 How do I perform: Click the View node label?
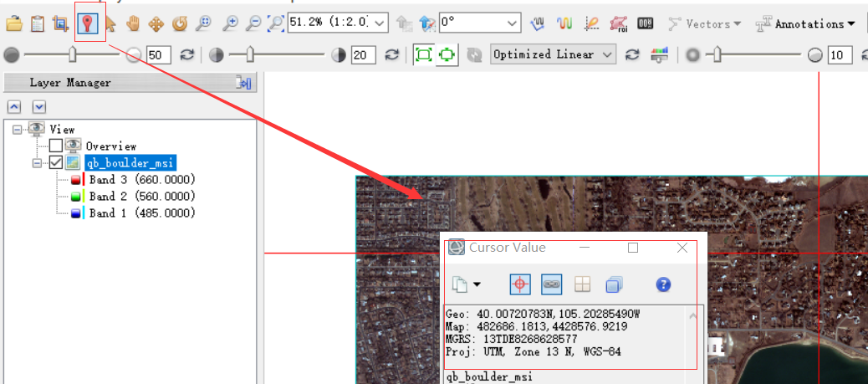(62, 129)
